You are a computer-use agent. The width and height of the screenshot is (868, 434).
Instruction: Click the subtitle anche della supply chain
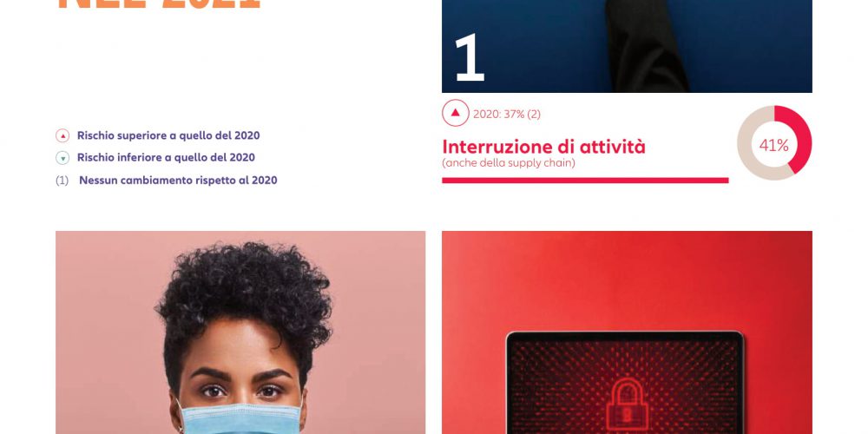coord(508,163)
